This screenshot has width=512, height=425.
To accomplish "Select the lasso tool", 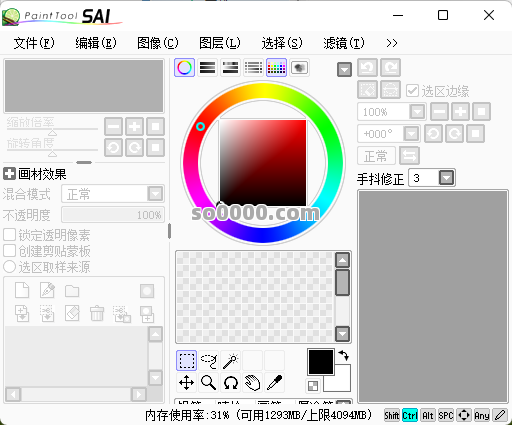I will coord(208,360).
